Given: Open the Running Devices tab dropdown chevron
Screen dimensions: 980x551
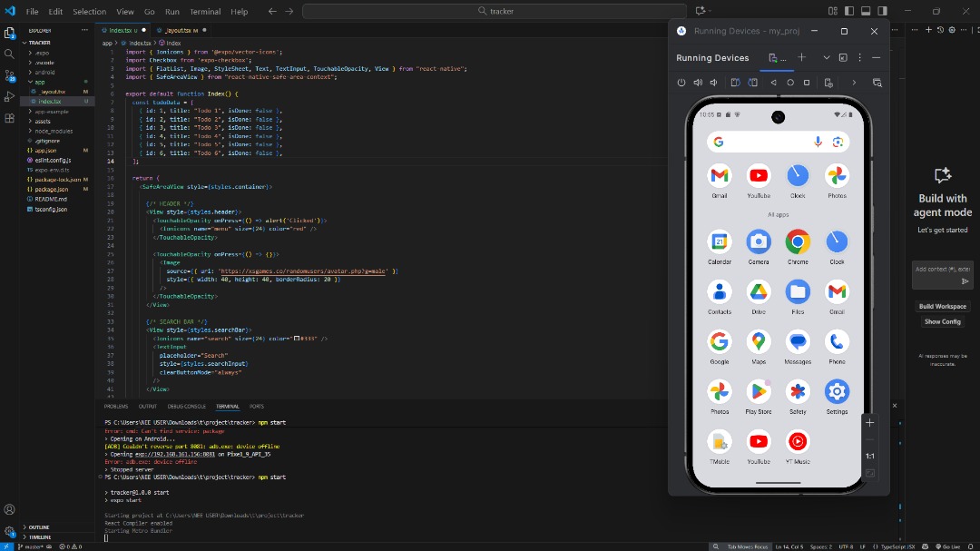Looking at the screenshot, I should (x=827, y=57).
